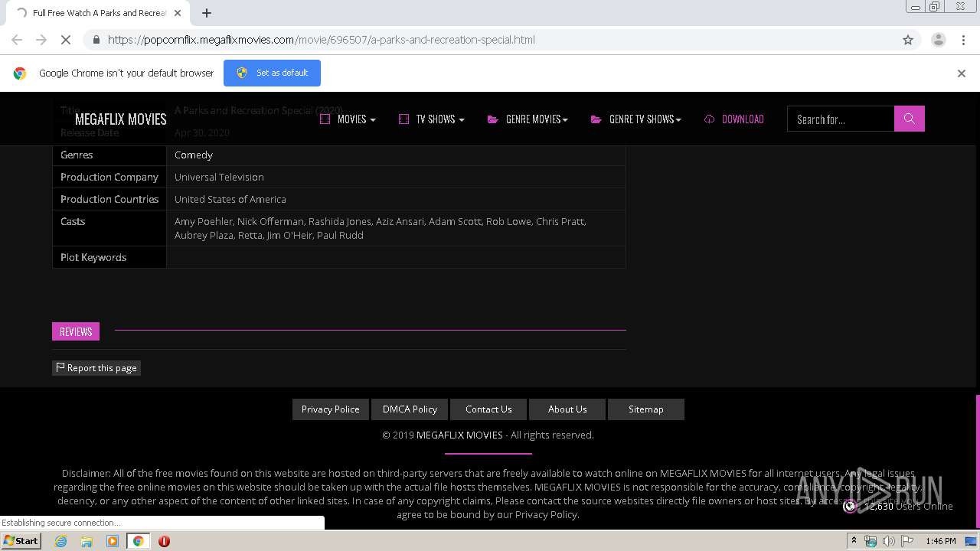Viewport: 980px width, 551px height.
Task: Open network icon in system tray
Action: click(871, 541)
